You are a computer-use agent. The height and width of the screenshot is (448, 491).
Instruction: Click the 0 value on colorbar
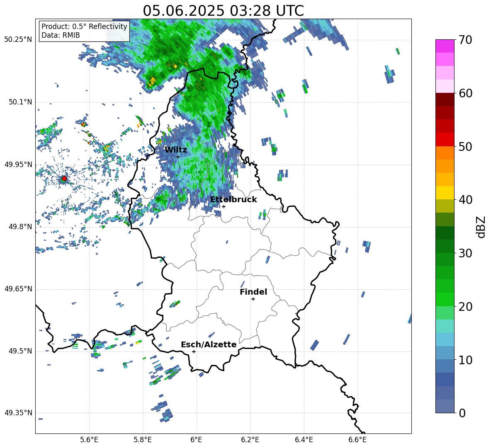click(462, 413)
